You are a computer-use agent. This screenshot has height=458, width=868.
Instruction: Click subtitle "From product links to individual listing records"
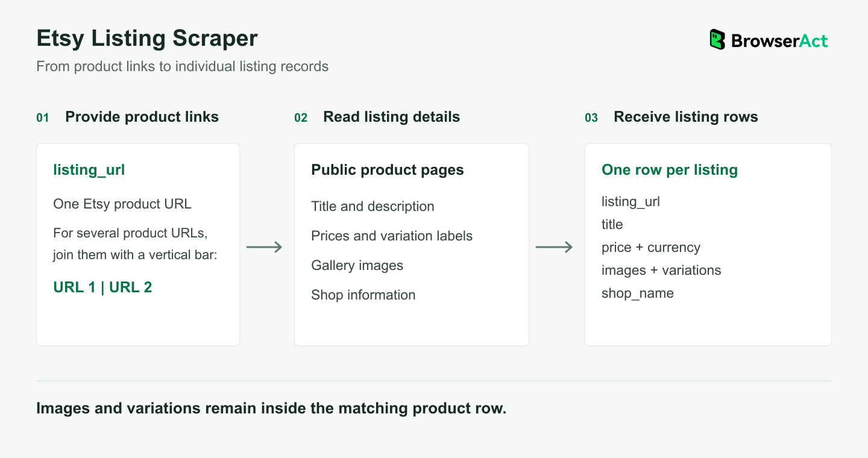pos(183,66)
